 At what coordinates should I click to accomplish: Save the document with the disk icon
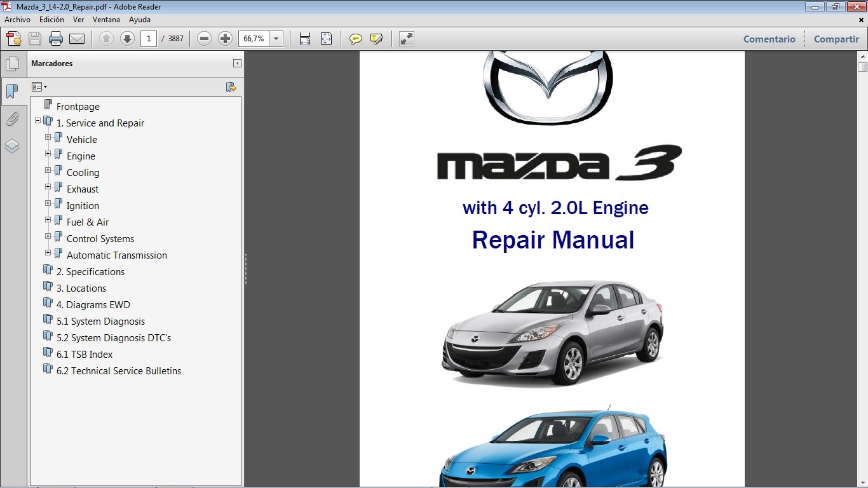click(34, 39)
